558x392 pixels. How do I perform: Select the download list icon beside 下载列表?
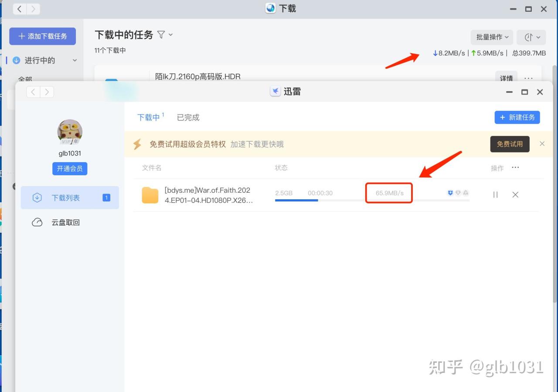37,198
